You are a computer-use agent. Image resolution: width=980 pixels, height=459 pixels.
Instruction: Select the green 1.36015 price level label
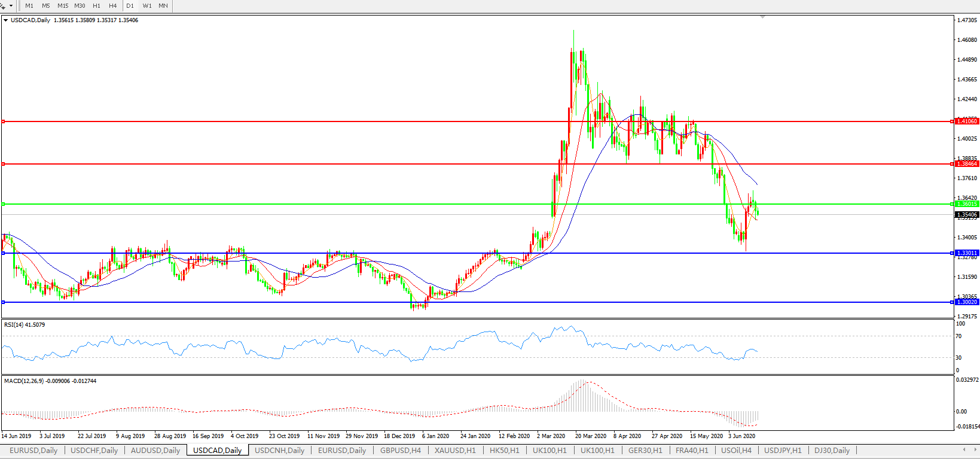pyautogui.click(x=966, y=204)
